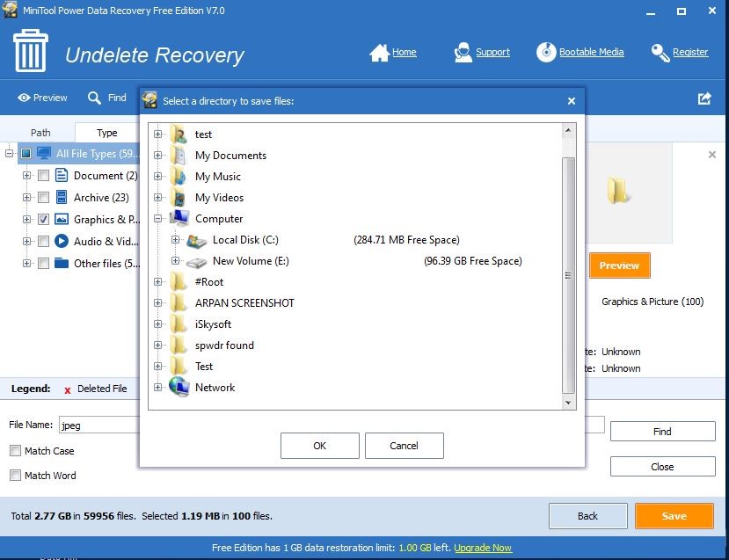Close the Select a directory dialog
729x560 pixels.
coord(572,101)
